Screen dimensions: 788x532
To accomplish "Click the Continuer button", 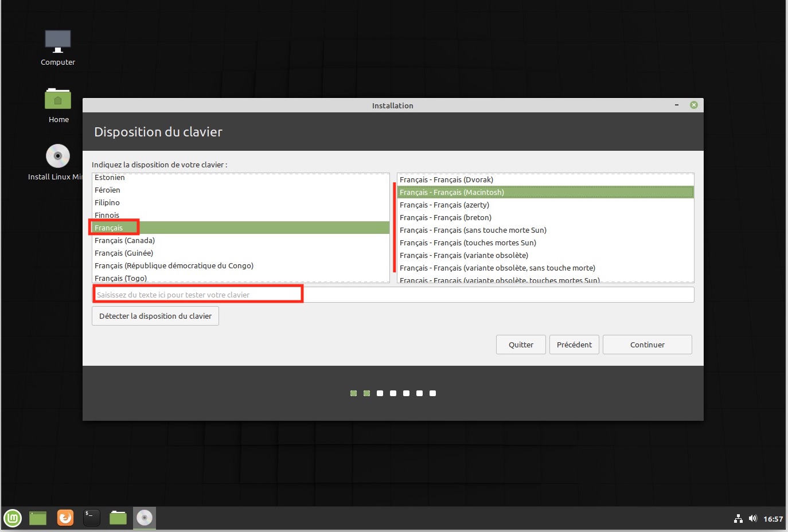I will [647, 345].
